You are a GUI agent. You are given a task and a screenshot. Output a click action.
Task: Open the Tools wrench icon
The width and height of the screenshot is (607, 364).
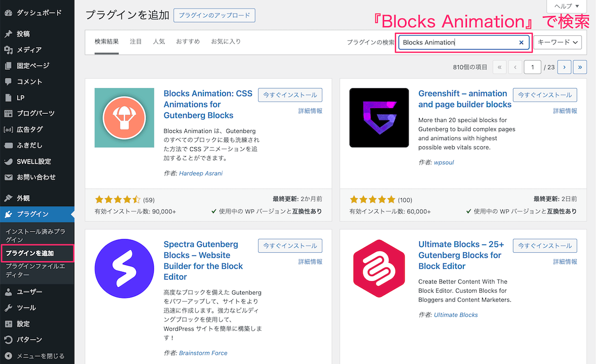pyautogui.click(x=8, y=308)
